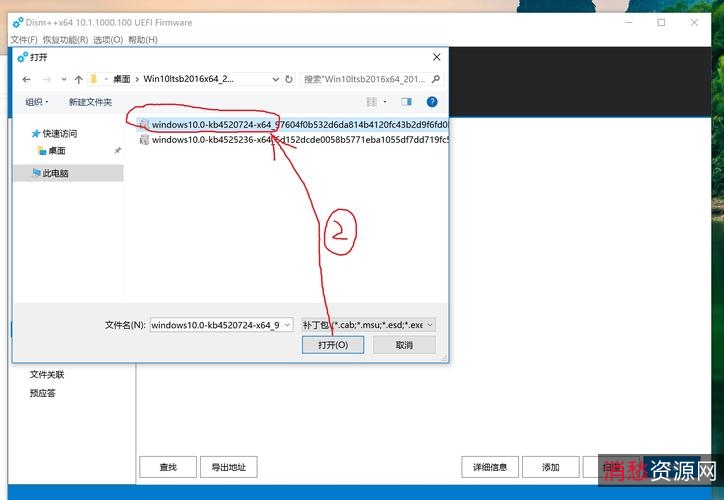Click the pin icon beside 桌面
This screenshot has height=500, width=724.
pyautogui.click(x=118, y=151)
